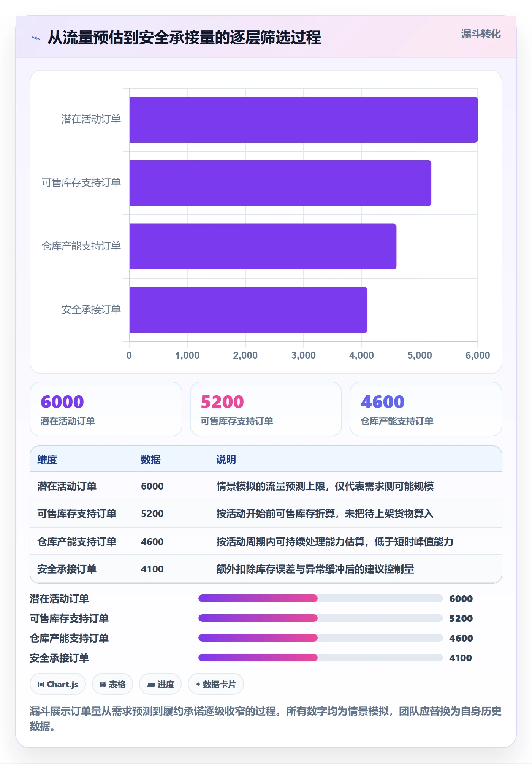Click the Chart.js tag chip

click(58, 684)
